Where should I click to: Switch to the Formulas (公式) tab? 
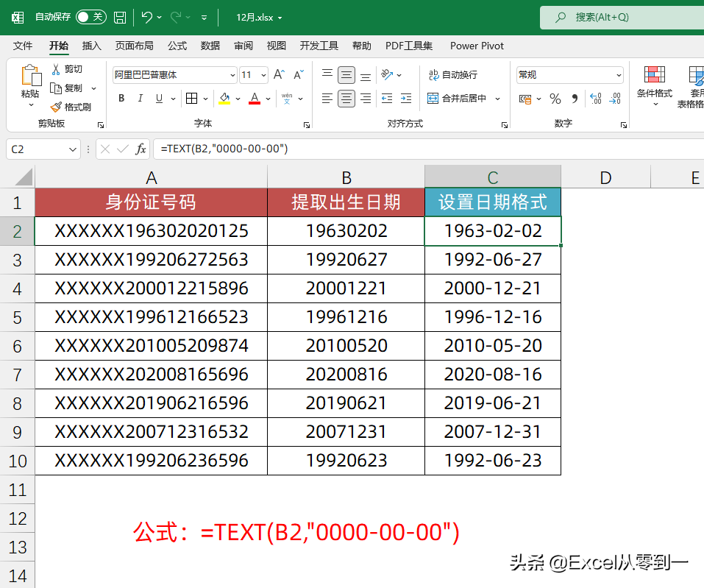177,46
